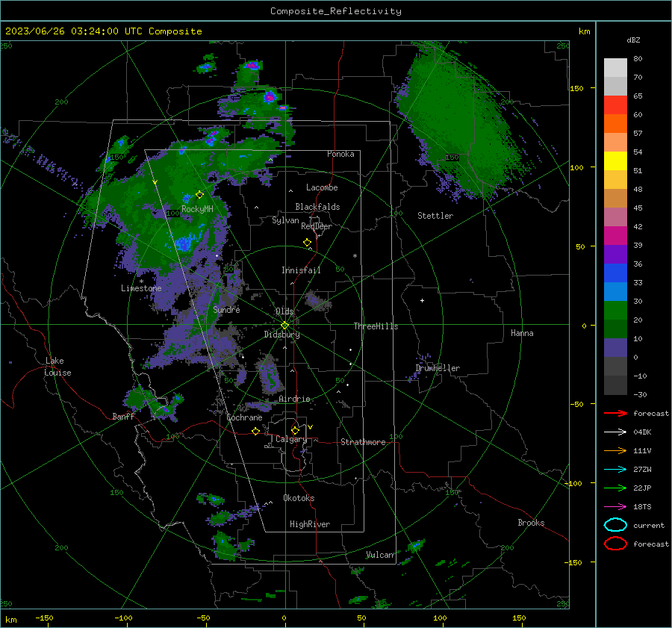Click the Vulcan label
Image resolution: width=672 pixels, height=628 pixels.
click(380, 555)
